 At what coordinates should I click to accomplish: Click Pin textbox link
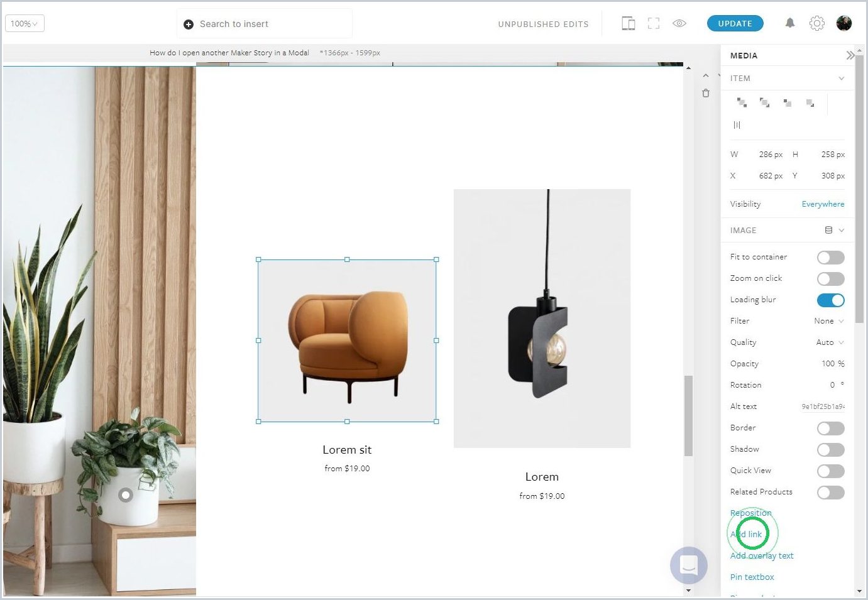pos(752,577)
